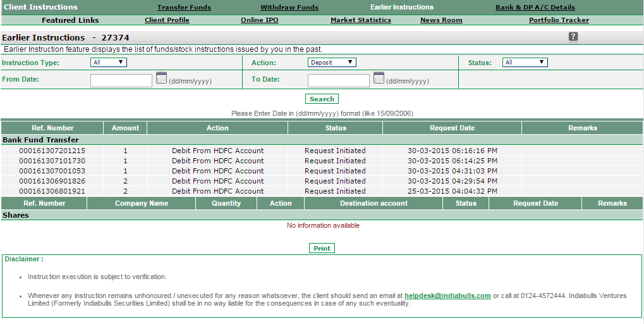This screenshot has height=324, width=644.
Task: Click the question mark help icon
Action: click(x=573, y=37)
